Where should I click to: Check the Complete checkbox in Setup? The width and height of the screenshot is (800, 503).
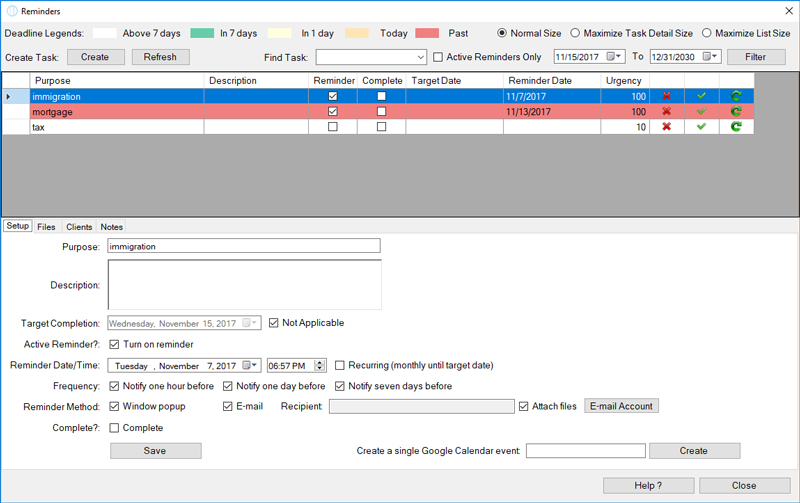[x=114, y=428]
